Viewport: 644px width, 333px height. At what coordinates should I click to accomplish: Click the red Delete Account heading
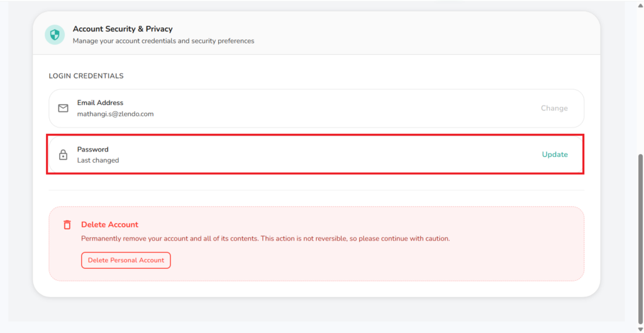(109, 224)
